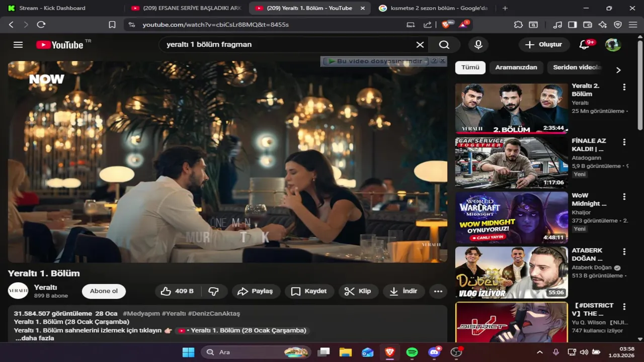Viewport: 644px width, 362px height.
Task: Open more actions three-dot button
Action: click(x=438, y=291)
